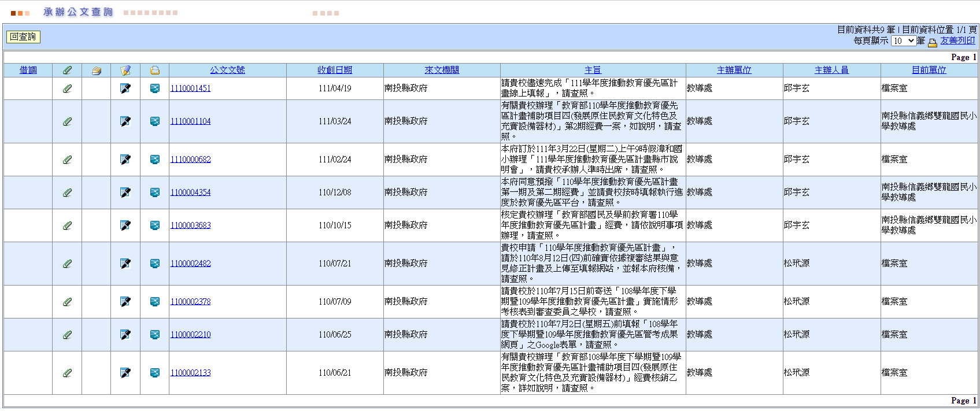Open document number 1100002482
Image resolution: width=980 pixels, height=411 pixels.
click(x=190, y=264)
